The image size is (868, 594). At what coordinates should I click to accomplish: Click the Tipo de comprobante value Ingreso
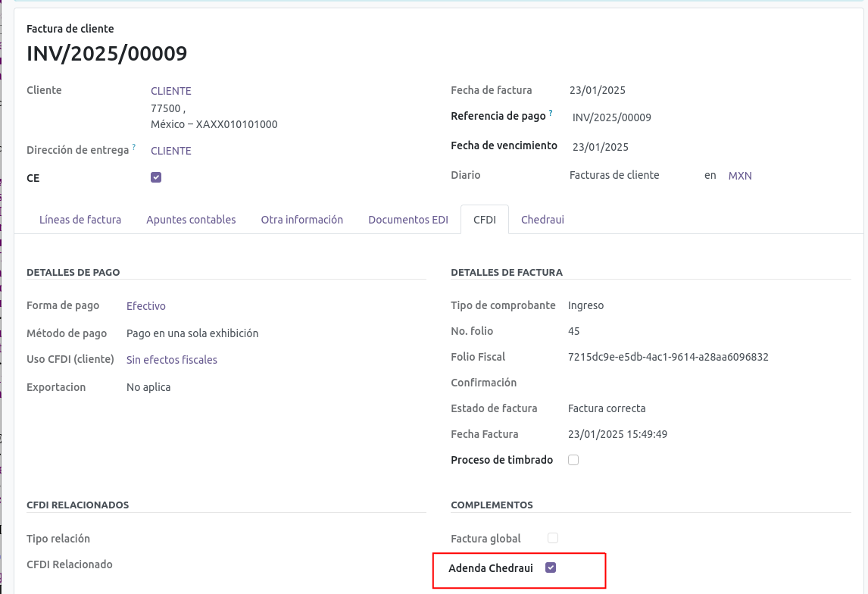585,305
